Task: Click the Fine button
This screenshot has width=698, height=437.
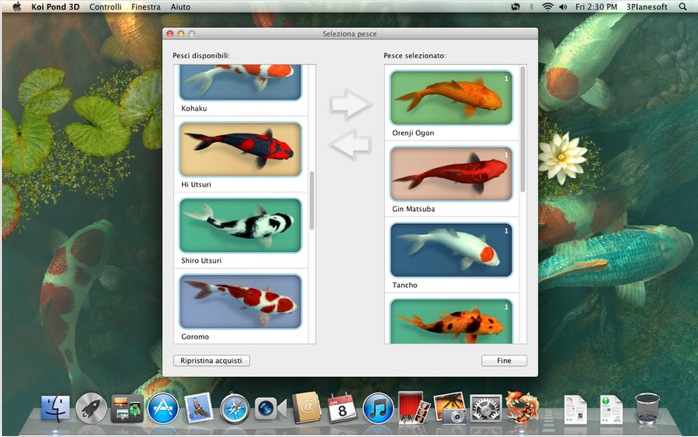Action: pos(504,360)
